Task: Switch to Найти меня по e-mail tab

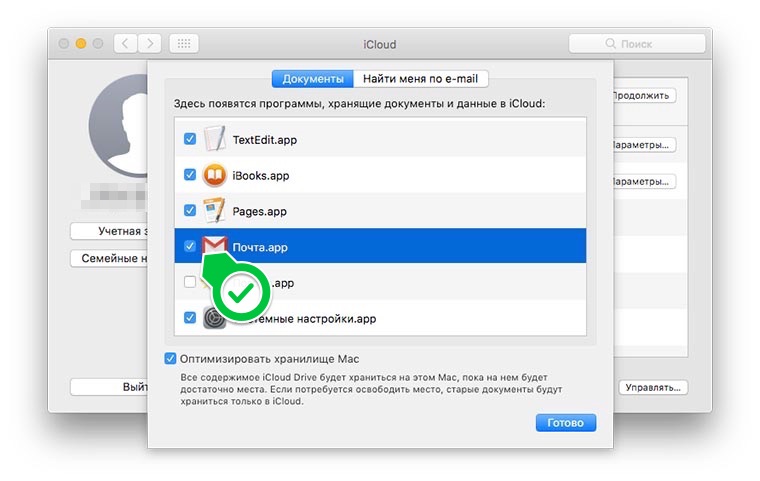Action: 421,79
